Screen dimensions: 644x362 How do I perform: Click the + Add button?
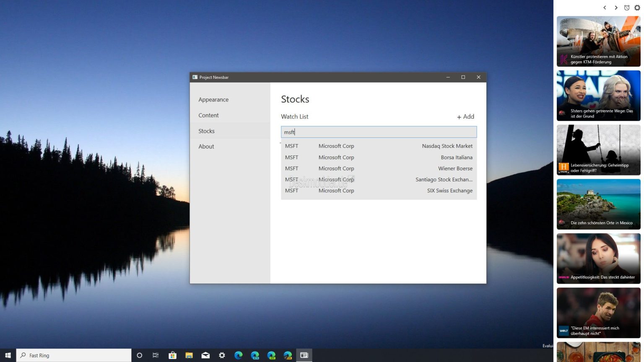[465, 117]
